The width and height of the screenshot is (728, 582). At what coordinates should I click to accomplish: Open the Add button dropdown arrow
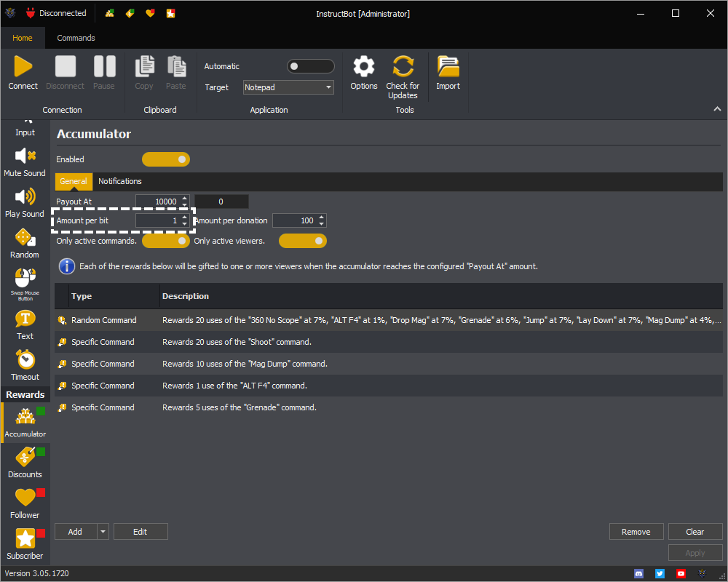[x=103, y=532]
